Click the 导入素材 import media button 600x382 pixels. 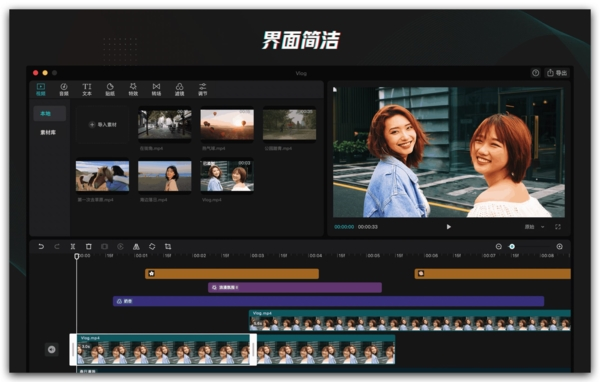[x=103, y=125]
